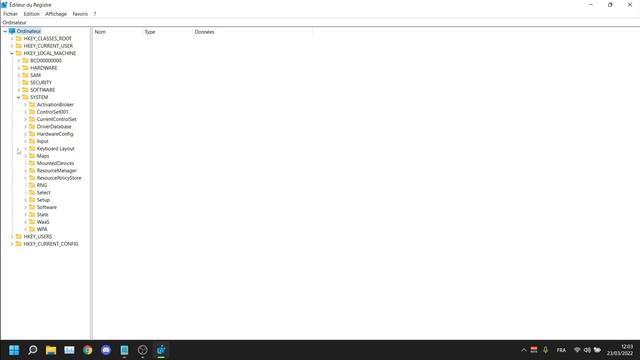
Task: Click the ActivationBroker folder icon
Action: pyautogui.click(x=32, y=104)
